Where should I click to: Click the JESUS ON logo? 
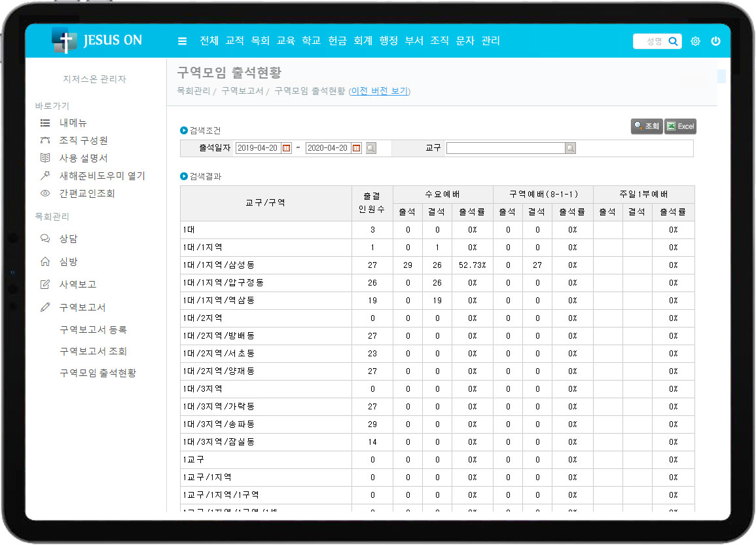click(97, 41)
